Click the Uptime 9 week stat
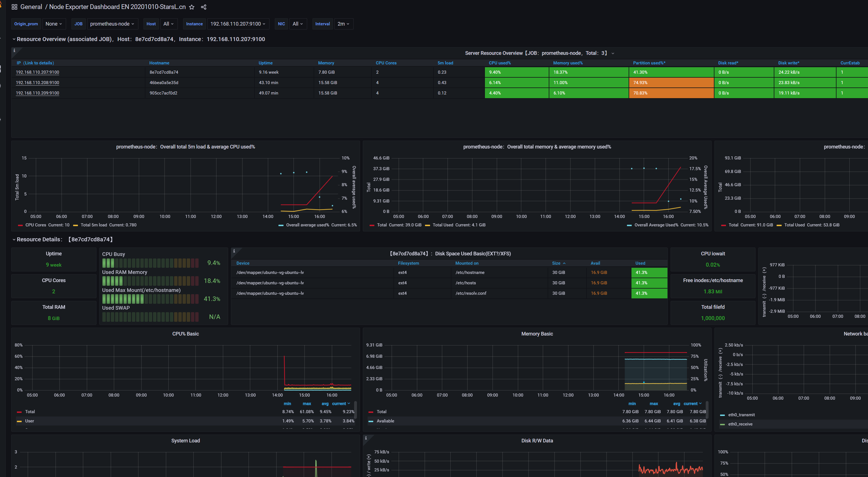 53,265
